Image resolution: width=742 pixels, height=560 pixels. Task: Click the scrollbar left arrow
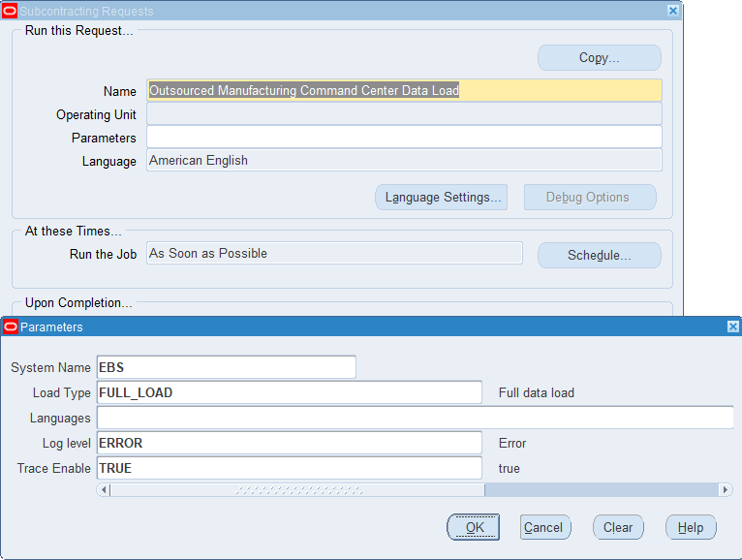(x=104, y=489)
